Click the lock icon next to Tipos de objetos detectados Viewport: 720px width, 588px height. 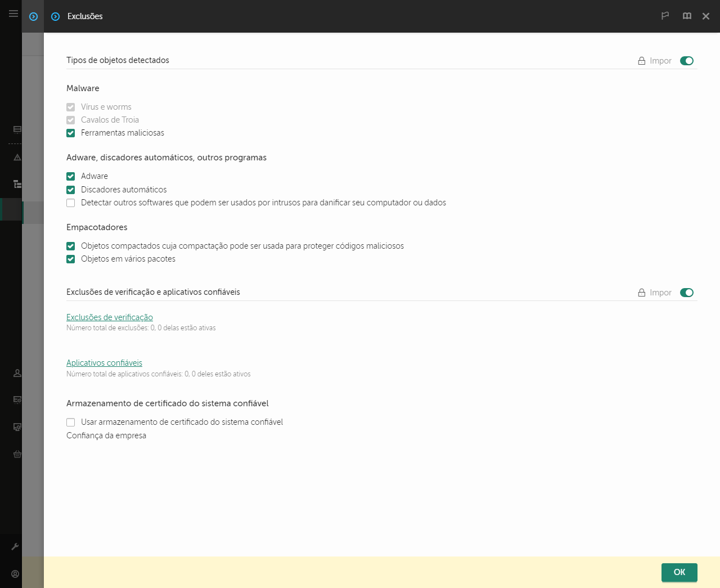pyautogui.click(x=641, y=60)
